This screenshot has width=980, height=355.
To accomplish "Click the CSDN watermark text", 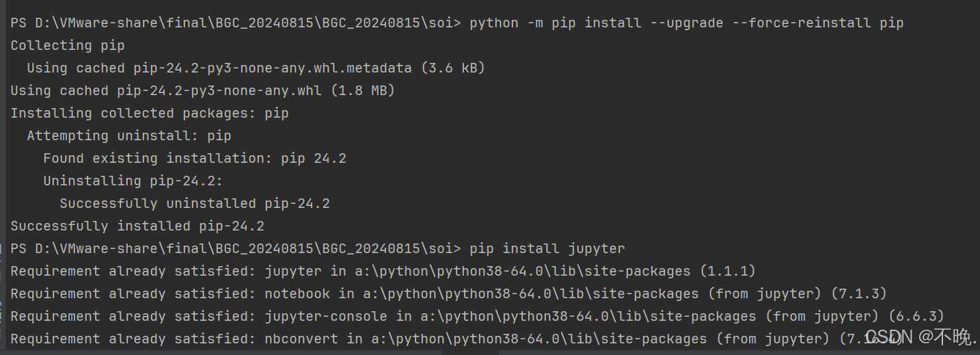I will tap(920, 337).
